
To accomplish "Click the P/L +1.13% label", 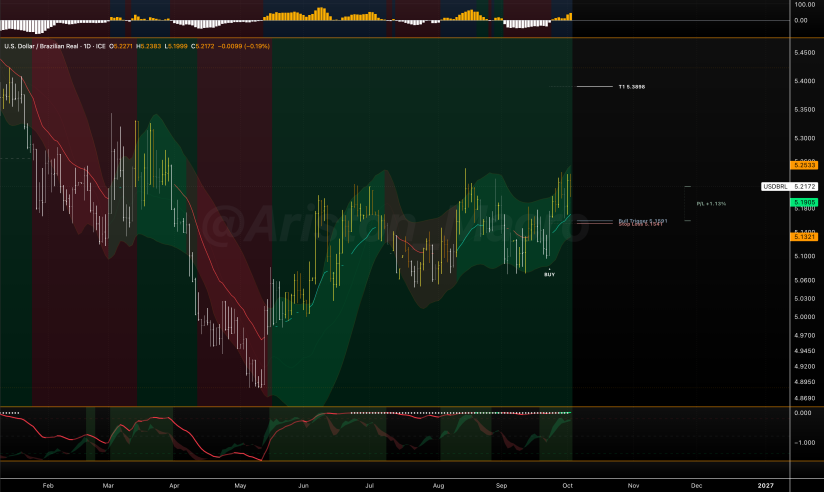I will [711, 203].
